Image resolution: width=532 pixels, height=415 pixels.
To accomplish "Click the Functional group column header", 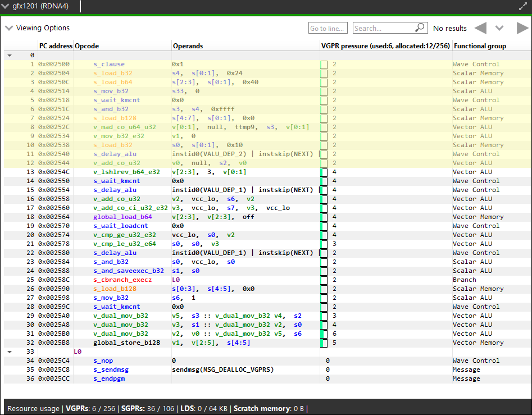I will pyautogui.click(x=479, y=46).
